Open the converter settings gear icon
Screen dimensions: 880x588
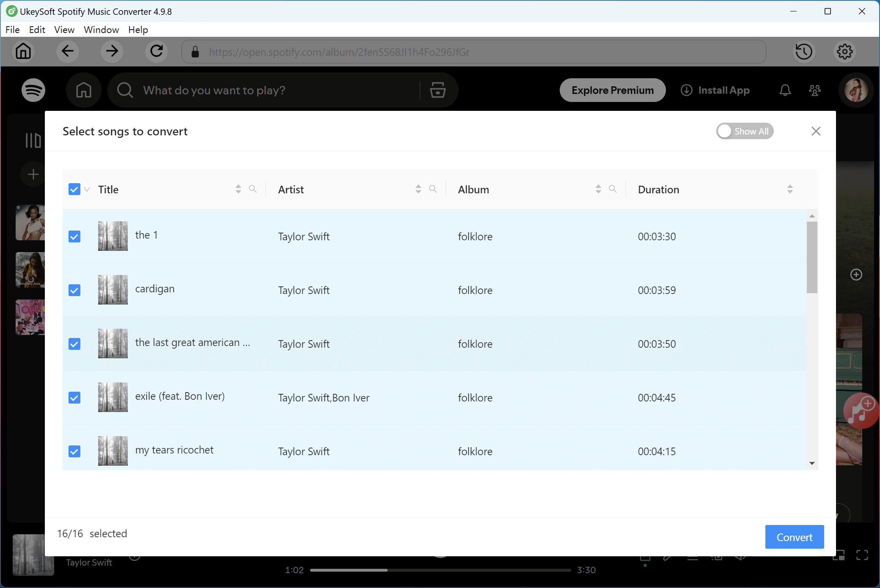coord(844,51)
